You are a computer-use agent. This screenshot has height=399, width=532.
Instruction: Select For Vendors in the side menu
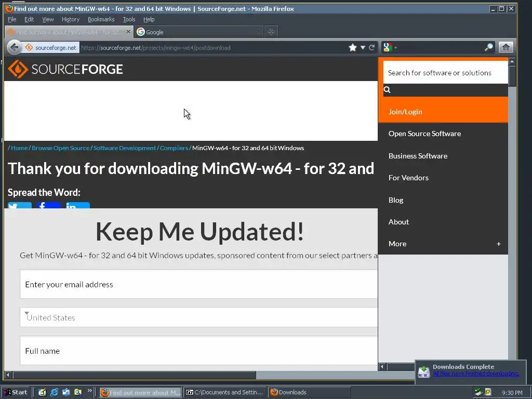408,178
